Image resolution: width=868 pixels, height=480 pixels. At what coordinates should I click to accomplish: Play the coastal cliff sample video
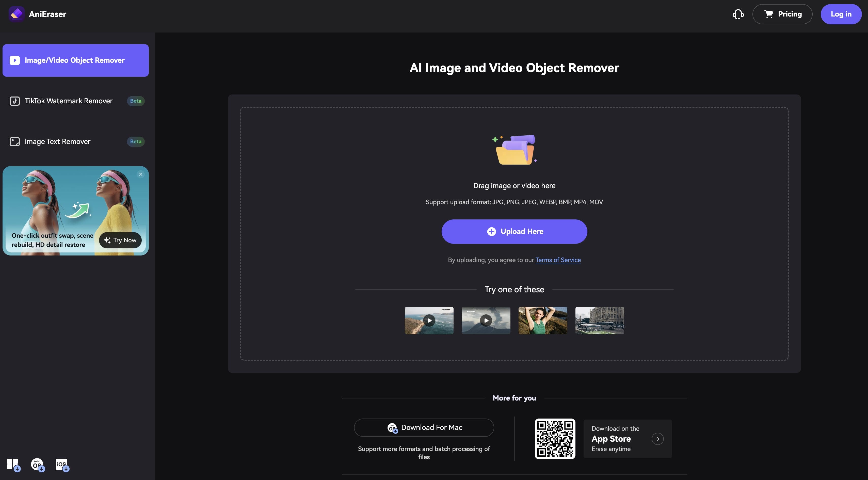tap(429, 321)
